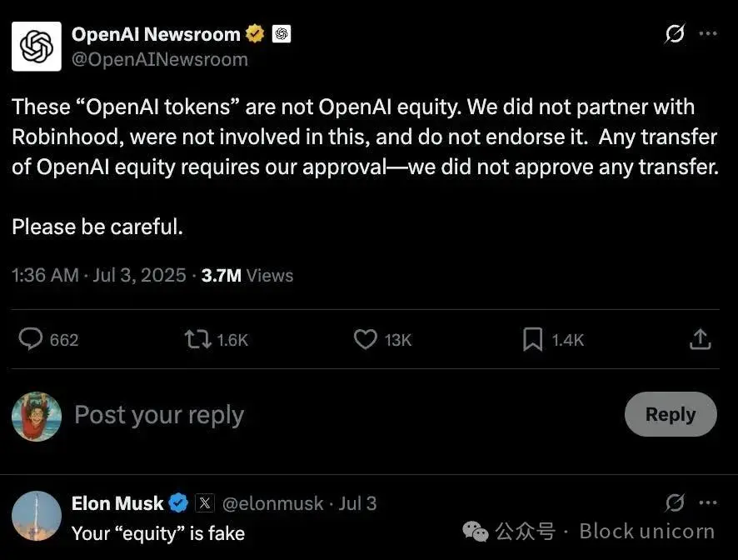Bookmark the OpenAI Newsroom post
Viewport: 738px width, 560px height.
click(x=532, y=339)
